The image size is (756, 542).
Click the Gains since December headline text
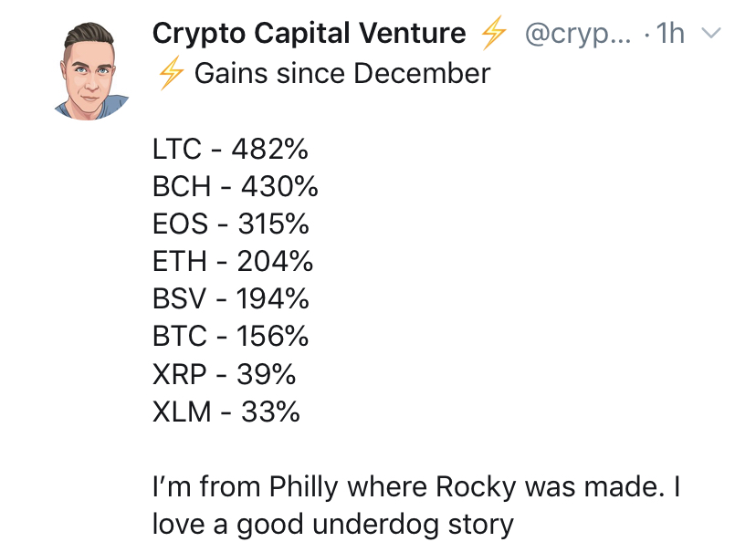click(342, 74)
